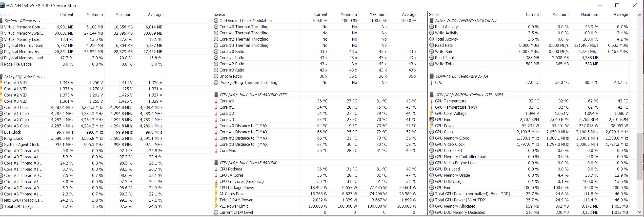The width and height of the screenshot is (644, 217).
Task: Click the Sensor column header in middle panel
Action: pyautogui.click(x=220, y=15)
